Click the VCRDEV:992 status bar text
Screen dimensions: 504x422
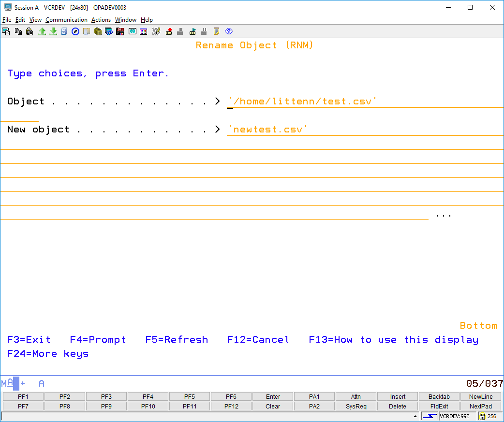455,416
